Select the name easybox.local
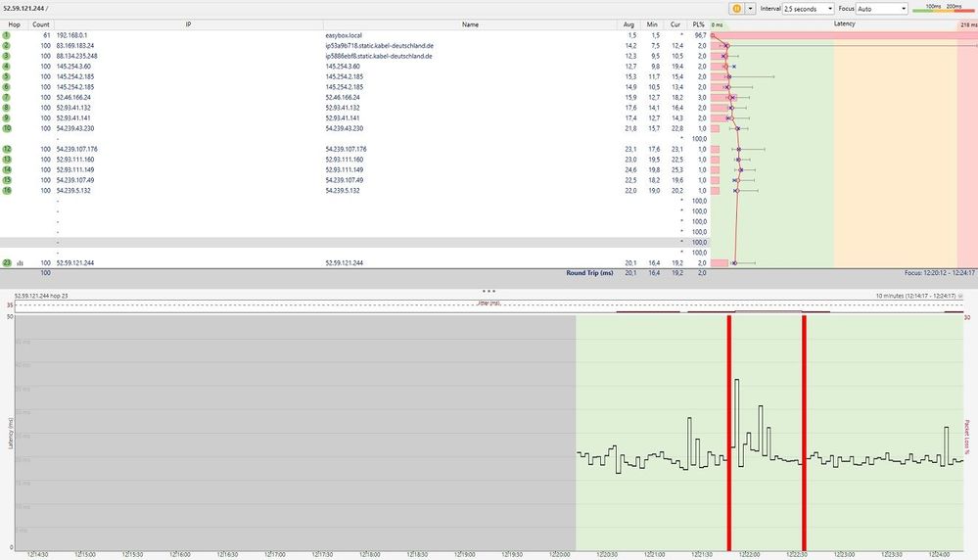978x560 pixels. pos(343,35)
